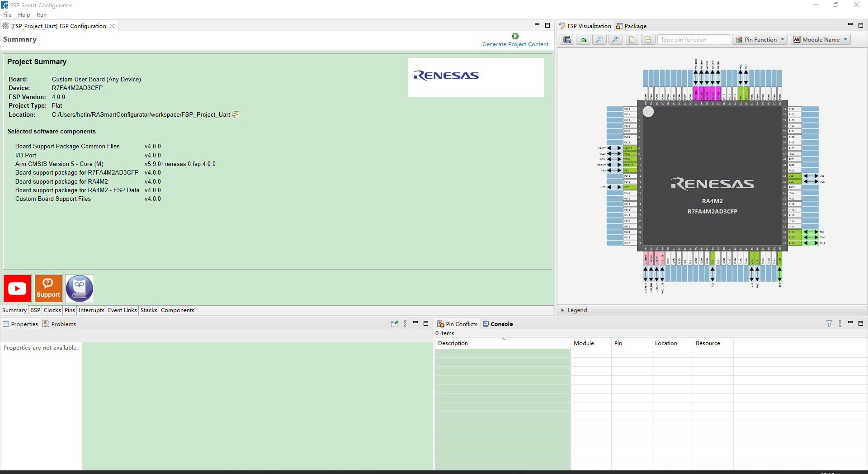Screen dimensions: 868x474
Task: Expand the Legend section
Action: point(563,310)
